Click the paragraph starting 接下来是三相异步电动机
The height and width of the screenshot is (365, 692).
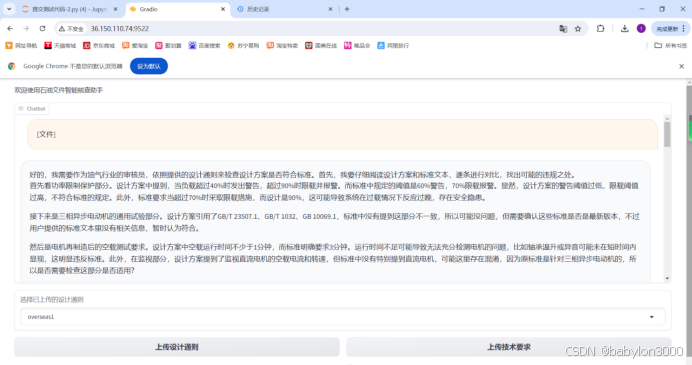(334, 222)
